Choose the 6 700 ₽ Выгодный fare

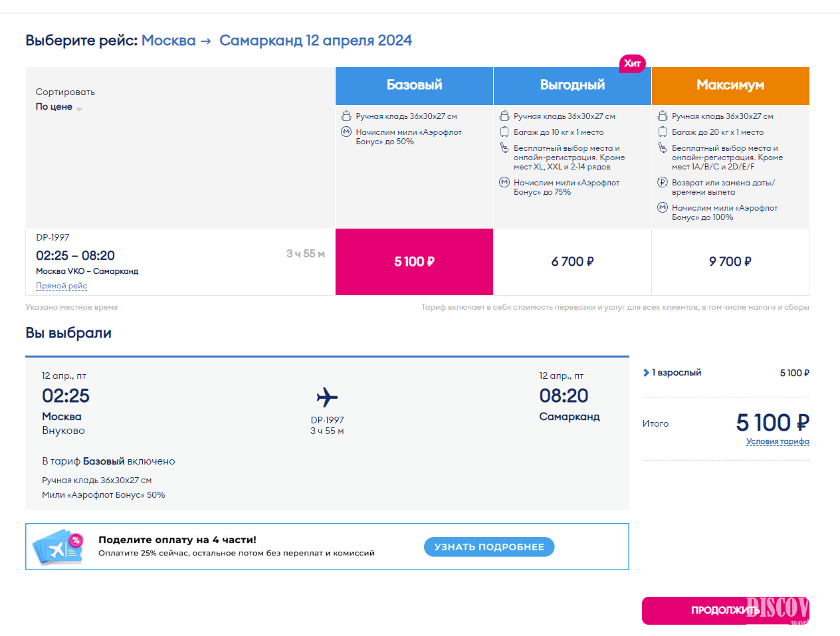click(x=572, y=262)
